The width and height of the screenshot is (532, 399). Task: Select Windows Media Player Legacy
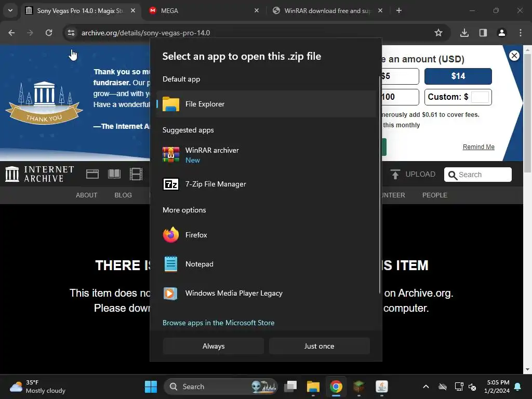267,293
